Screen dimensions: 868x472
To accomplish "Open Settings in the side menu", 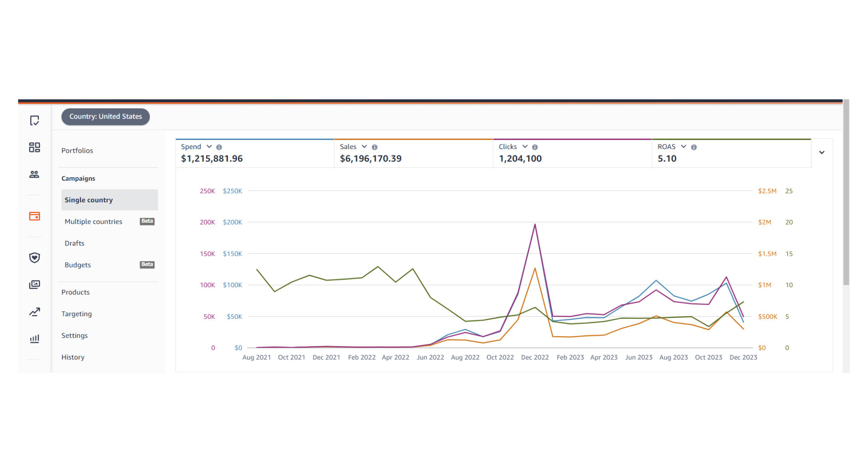I will coord(75,336).
